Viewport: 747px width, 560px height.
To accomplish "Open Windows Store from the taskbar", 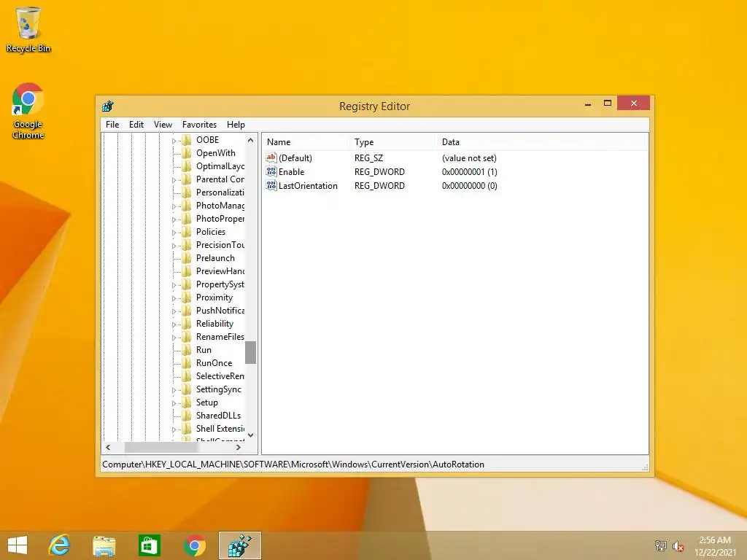I will tap(149, 545).
